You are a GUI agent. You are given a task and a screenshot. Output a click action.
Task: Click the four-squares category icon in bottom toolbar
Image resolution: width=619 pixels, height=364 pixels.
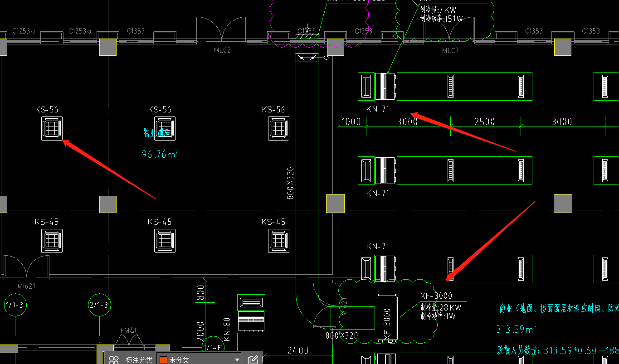[x=114, y=360]
